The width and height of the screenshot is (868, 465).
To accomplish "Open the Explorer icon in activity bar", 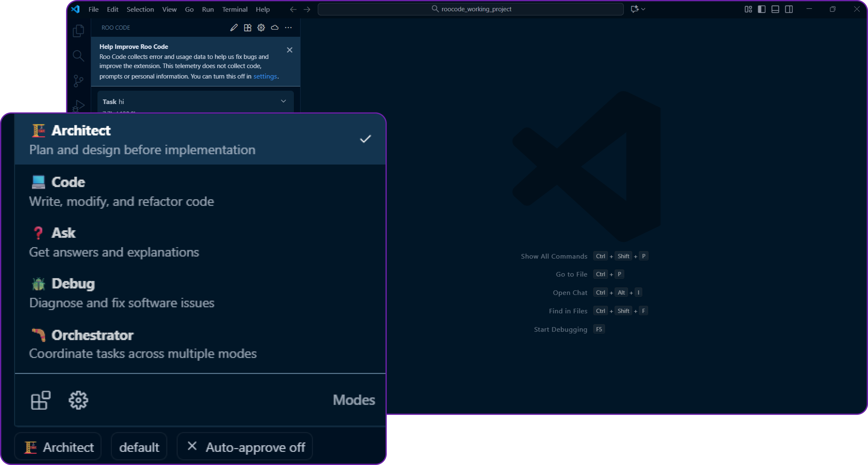I will (78, 31).
